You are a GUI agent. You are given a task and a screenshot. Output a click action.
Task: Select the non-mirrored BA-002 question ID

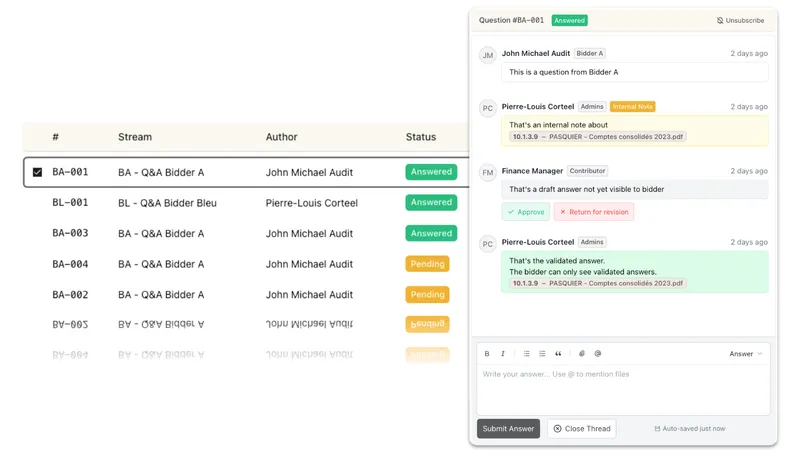pyautogui.click(x=70, y=295)
